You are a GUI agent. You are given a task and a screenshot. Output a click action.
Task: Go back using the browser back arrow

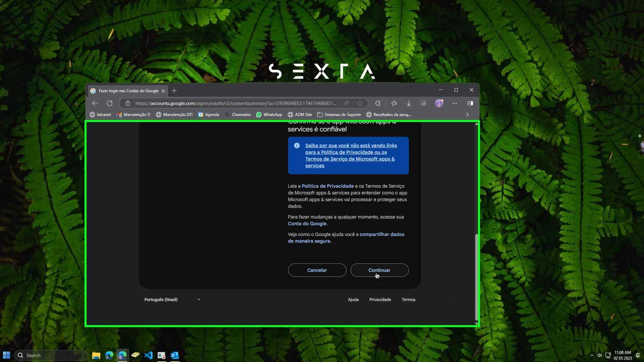[95, 103]
